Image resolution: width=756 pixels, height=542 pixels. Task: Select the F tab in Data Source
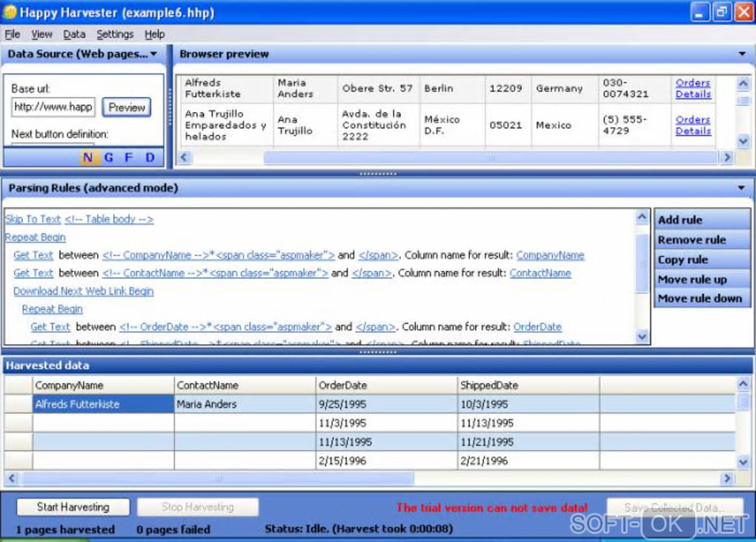point(128,157)
